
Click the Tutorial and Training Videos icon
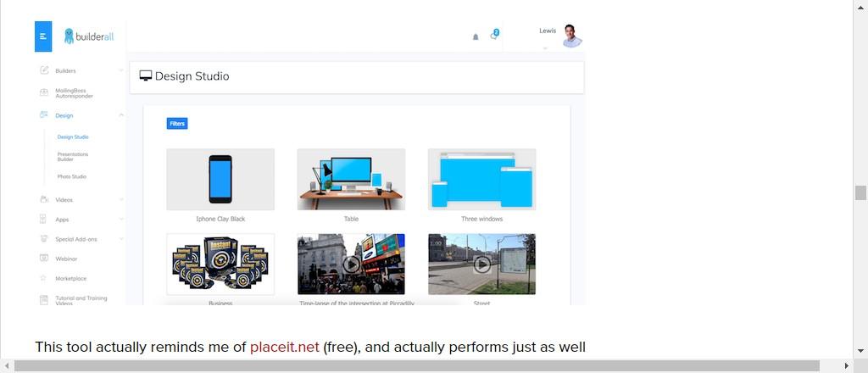44,300
